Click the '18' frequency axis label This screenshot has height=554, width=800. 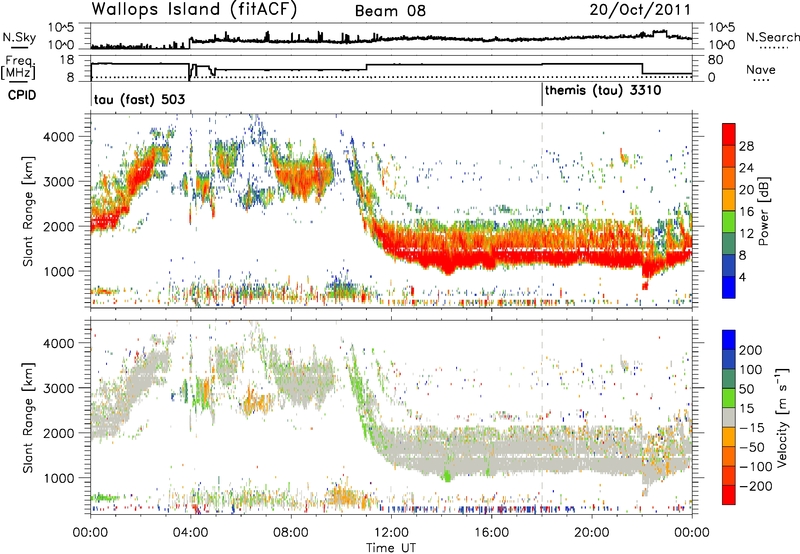pos(66,60)
